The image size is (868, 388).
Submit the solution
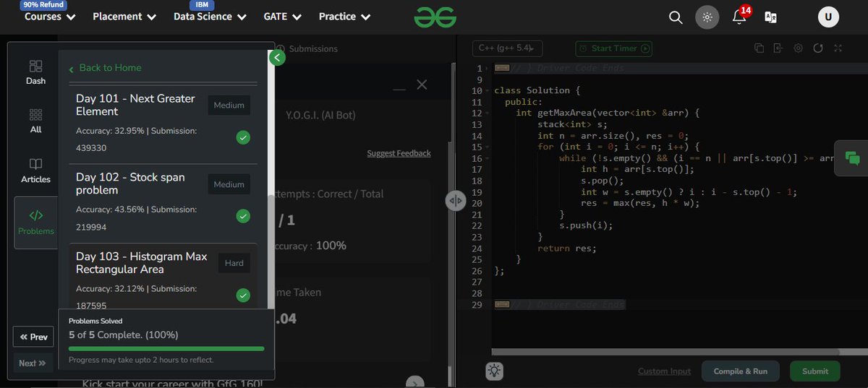815,371
